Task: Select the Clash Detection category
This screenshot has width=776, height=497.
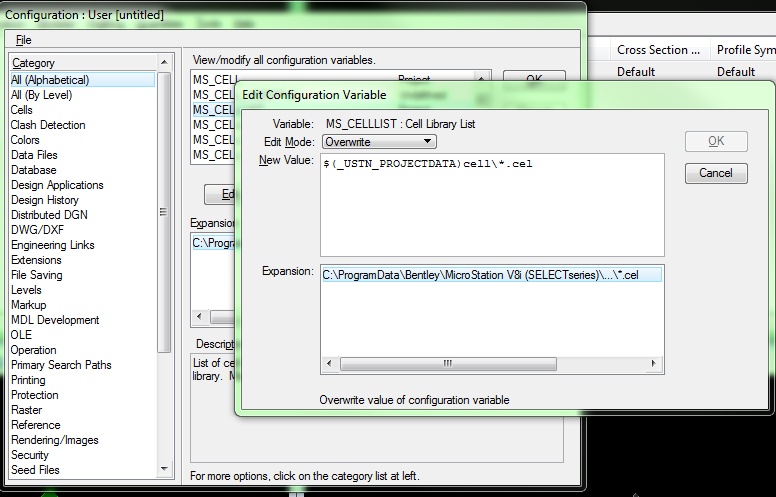Action: (48, 125)
